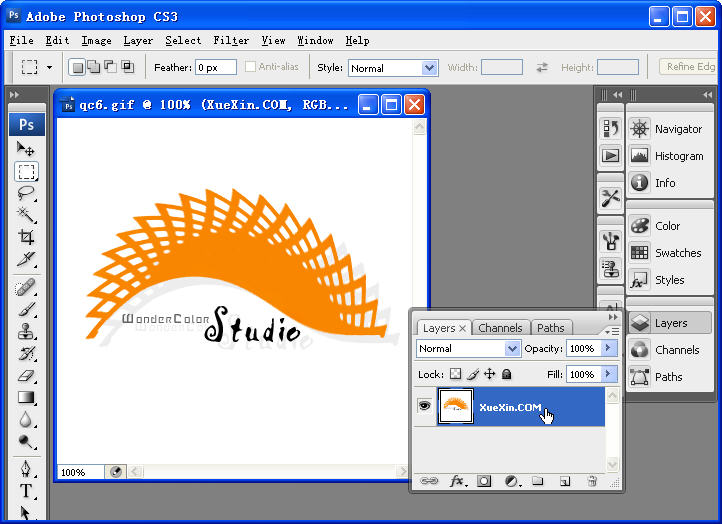Screen dimensions: 722x524
Task: Click the Feather input field
Action: point(215,67)
